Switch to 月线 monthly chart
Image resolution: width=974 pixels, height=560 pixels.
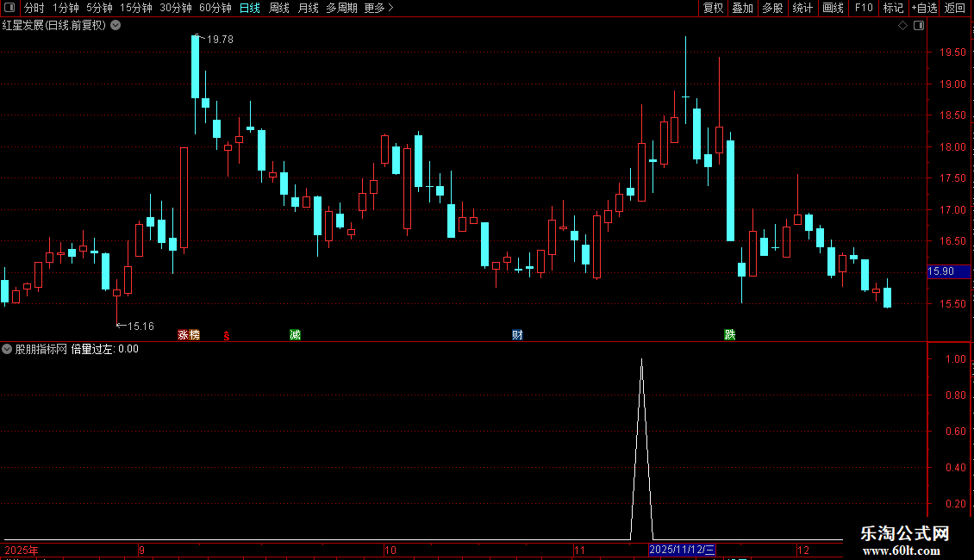pos(308,8)
